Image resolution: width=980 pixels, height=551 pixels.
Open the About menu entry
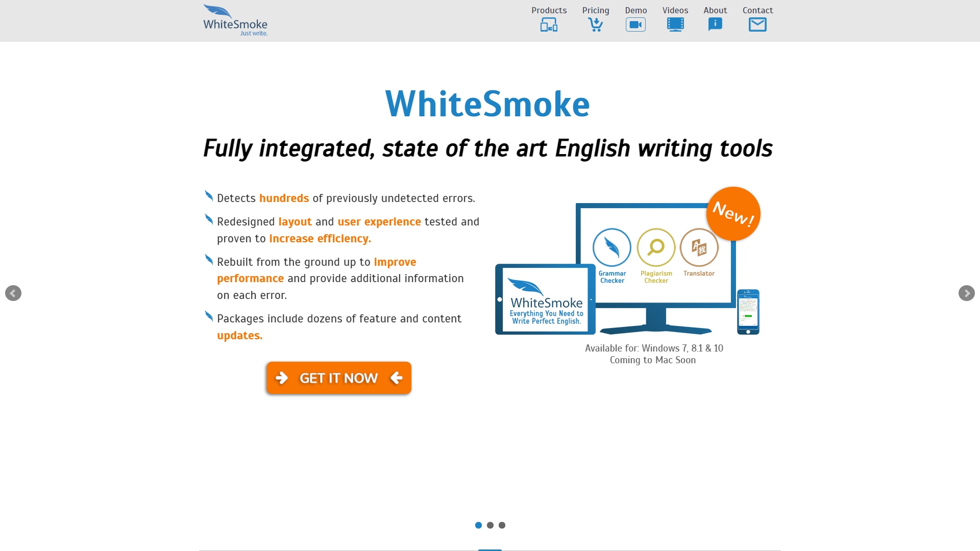coord(715,10)
